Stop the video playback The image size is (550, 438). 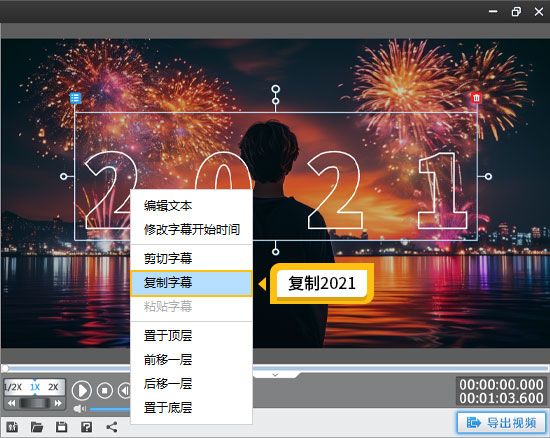click(x=105, y=390)
